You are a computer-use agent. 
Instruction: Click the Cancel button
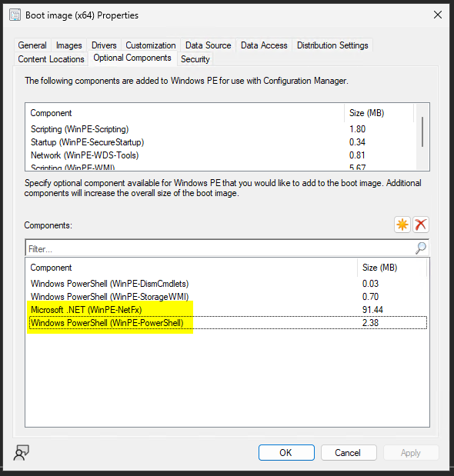point(349,453)
